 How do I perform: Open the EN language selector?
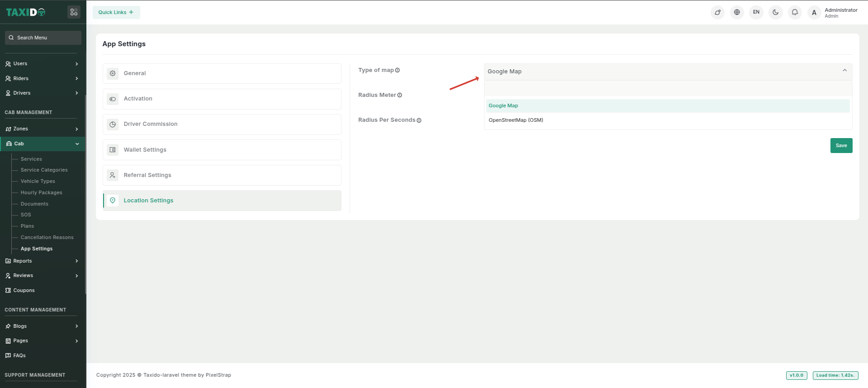click(x=756, y=12)
